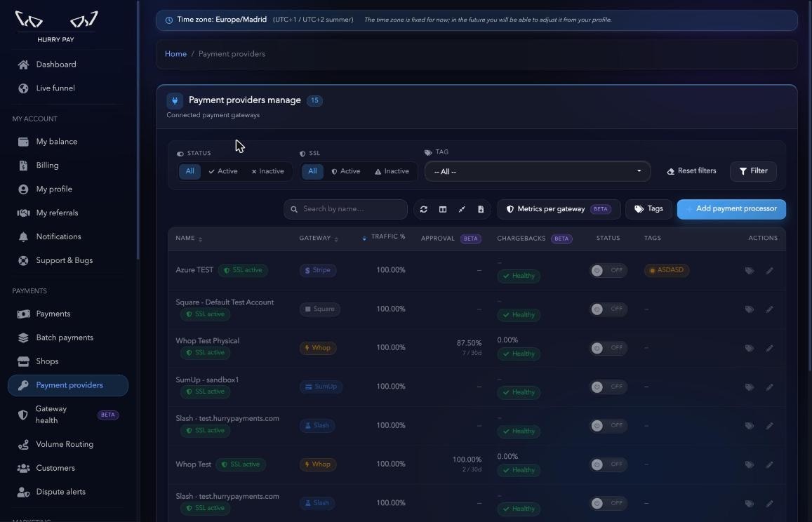Sort the table by Name column
Screen dimensions: 812x522
click(189, 239)
